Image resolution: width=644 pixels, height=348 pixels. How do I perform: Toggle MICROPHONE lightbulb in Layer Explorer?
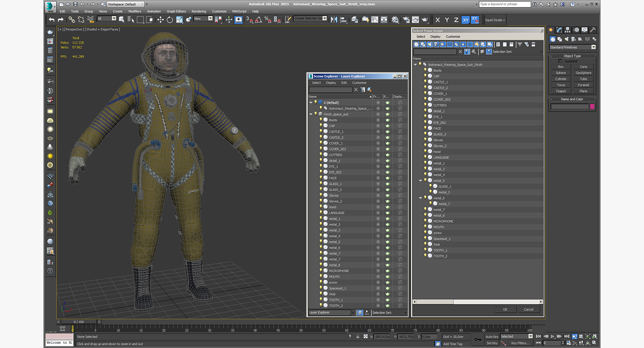[321, 271]
